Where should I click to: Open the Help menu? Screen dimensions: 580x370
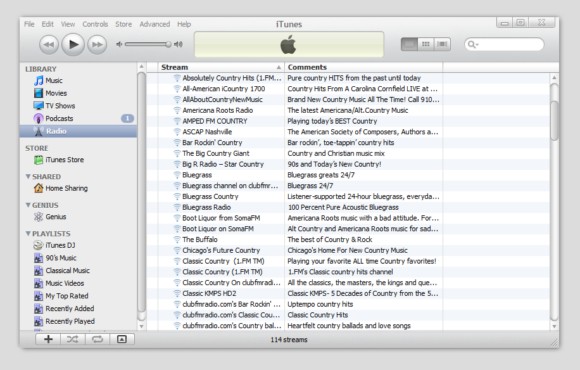pos(184,24)
